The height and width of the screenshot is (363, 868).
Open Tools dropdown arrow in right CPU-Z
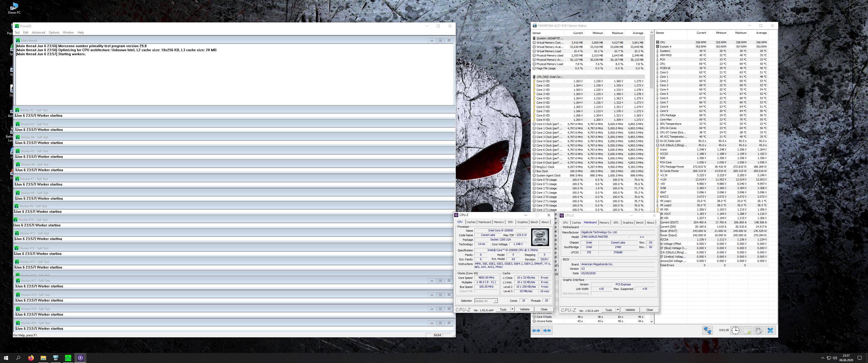click(618, 310)
